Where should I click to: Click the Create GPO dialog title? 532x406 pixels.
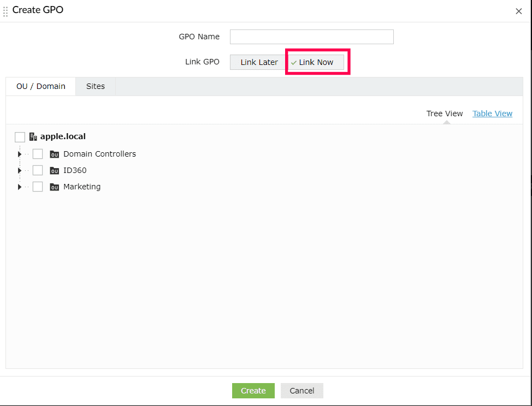tap(38, 10)
